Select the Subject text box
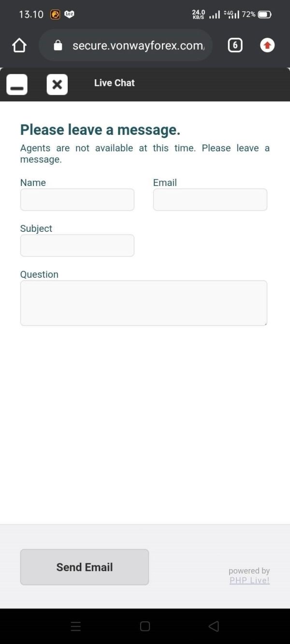The height and width of the screenshot is (644, 290). [77, 245]
